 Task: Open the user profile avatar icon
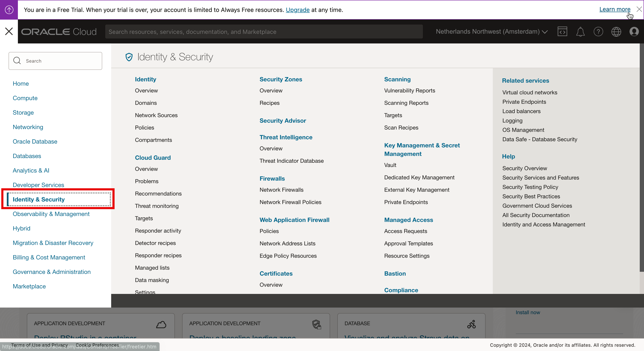pyautogui.click(x=634, y=32)
